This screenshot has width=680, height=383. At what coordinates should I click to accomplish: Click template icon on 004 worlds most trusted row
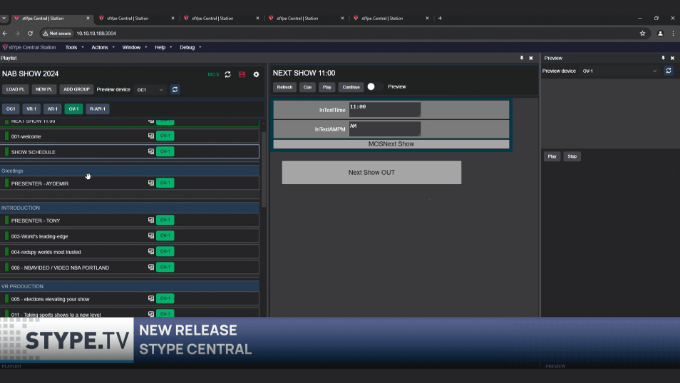[150, 251]
